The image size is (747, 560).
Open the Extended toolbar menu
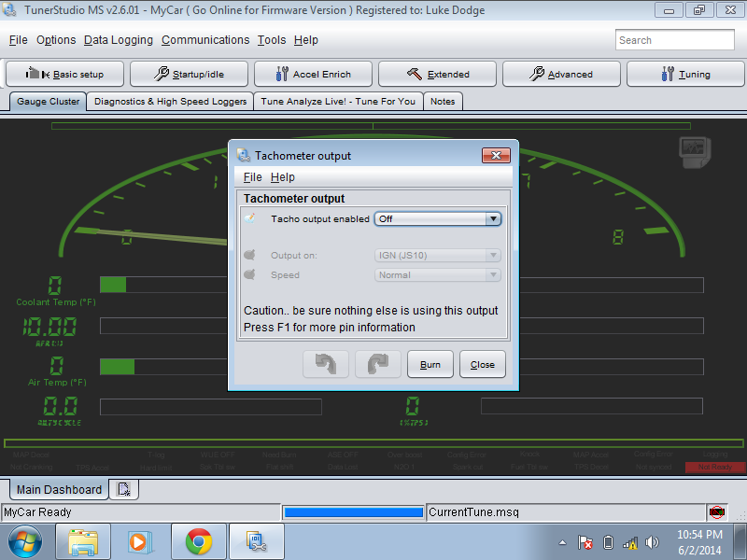point(437,74)
